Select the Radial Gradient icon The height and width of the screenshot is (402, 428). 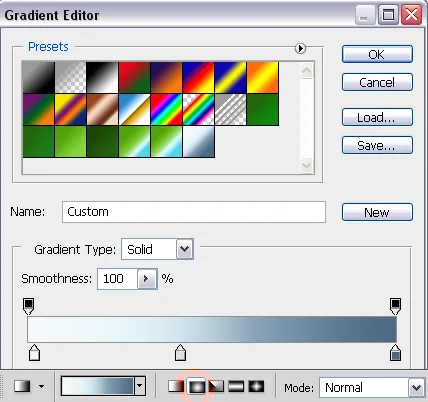click(x=196, y=387)
